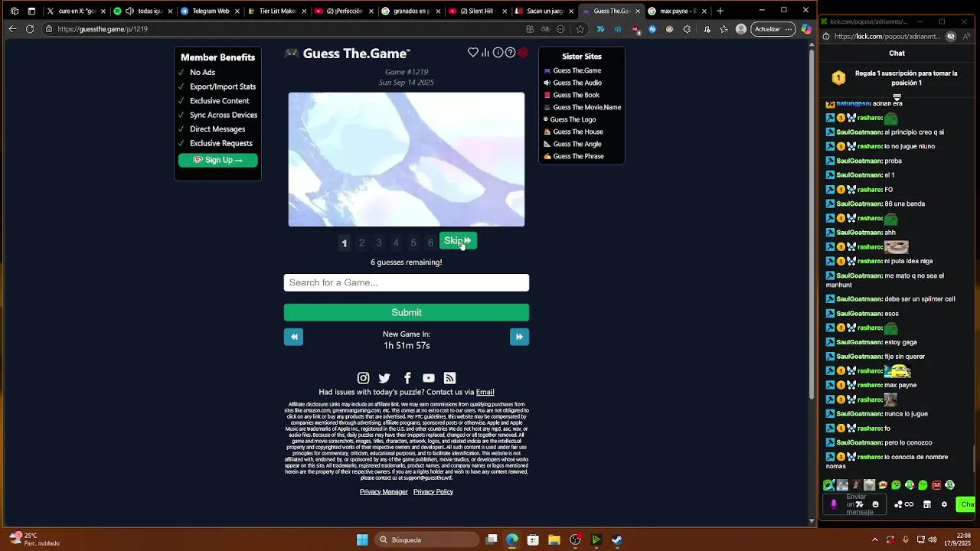Open the RSS feed icon in the footer
The height and width of the screenshot is (551, 980).
(x=450, y=378)
